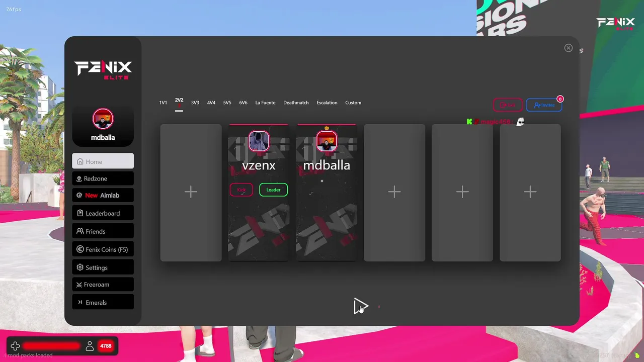Click the '4 mod packs loaded' text

[28, 355]
